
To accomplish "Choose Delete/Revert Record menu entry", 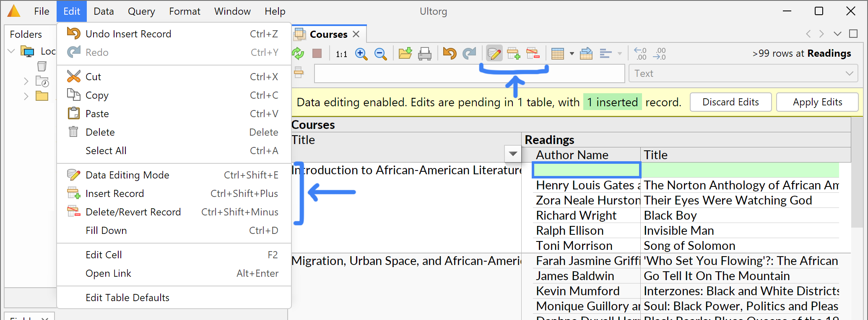I will pyautogui.click(x=174, y=212).
